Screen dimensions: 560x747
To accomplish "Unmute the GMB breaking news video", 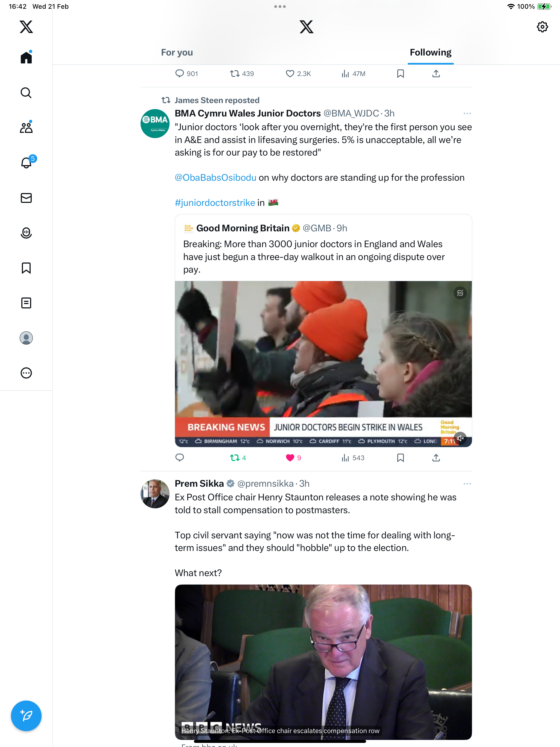I will coord(460,438).
